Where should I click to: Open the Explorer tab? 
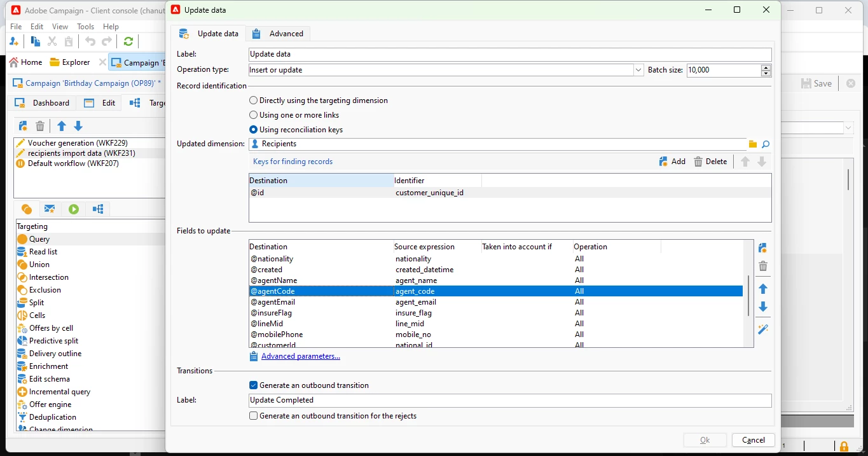coord(70,62)
